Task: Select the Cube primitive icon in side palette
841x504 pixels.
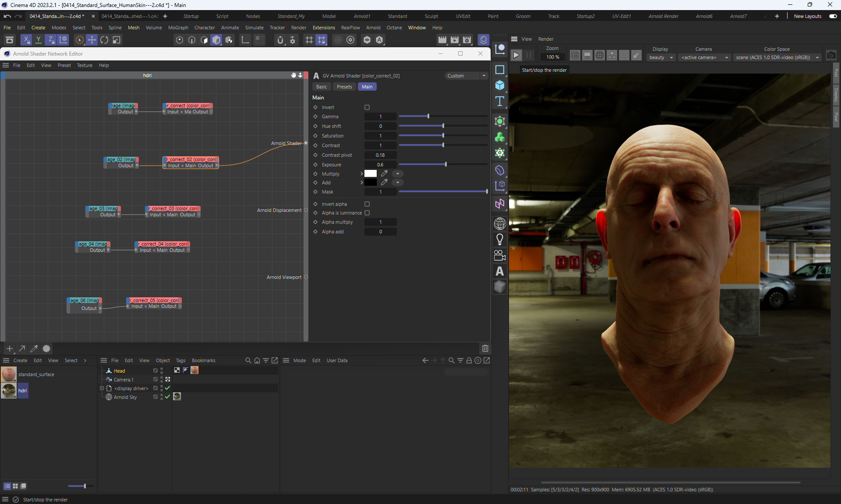Action: [500, 85]
